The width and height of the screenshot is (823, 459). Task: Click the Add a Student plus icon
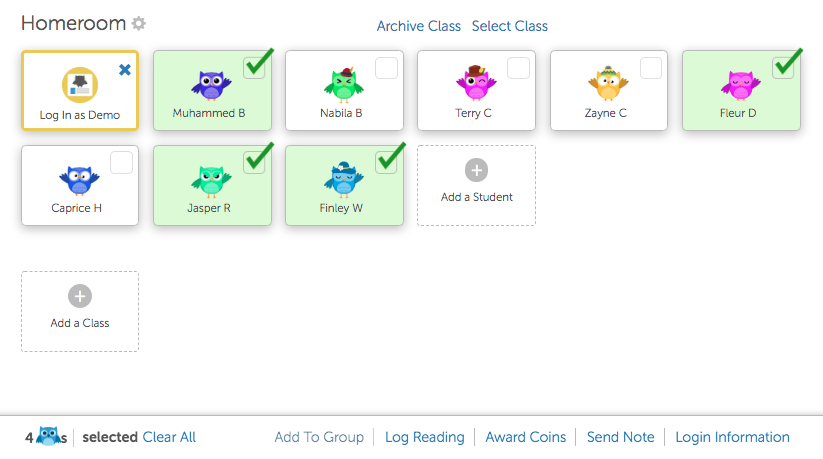[x=477, y=171]
